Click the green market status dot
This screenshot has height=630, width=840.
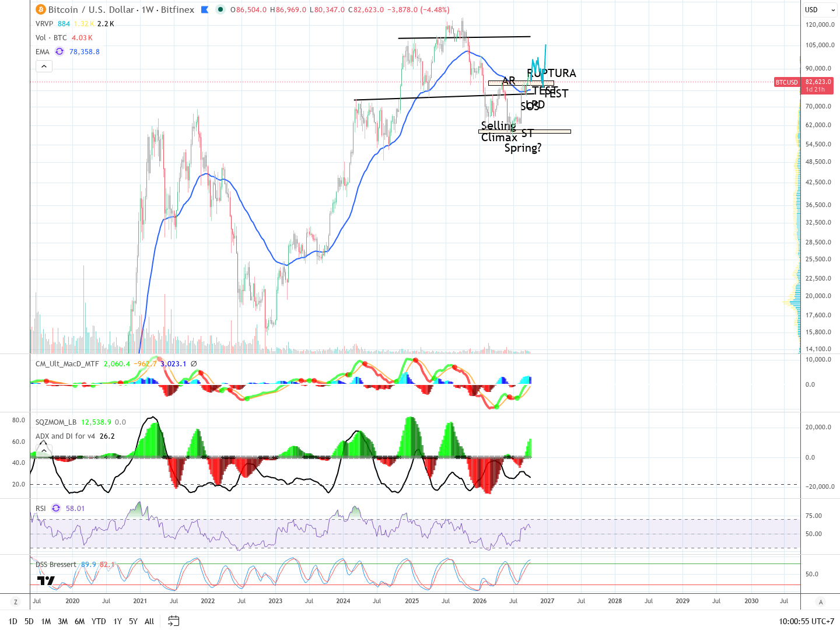pos(220,9)
